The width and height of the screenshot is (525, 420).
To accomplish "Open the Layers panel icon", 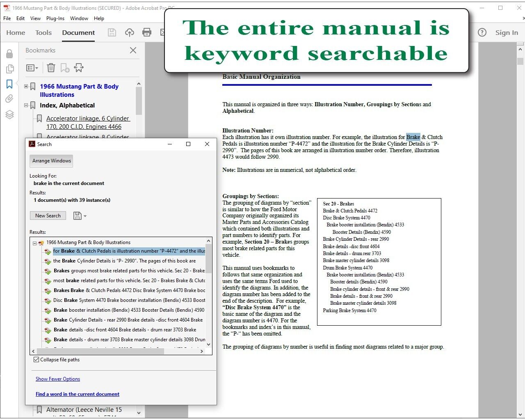I will tap(9, 114).
